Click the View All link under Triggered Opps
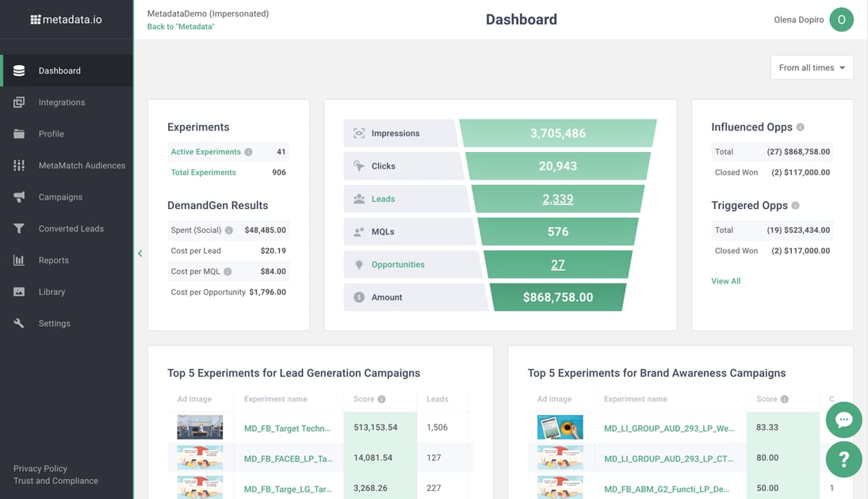This screenshot has width=868, height=499. point(725,280)
